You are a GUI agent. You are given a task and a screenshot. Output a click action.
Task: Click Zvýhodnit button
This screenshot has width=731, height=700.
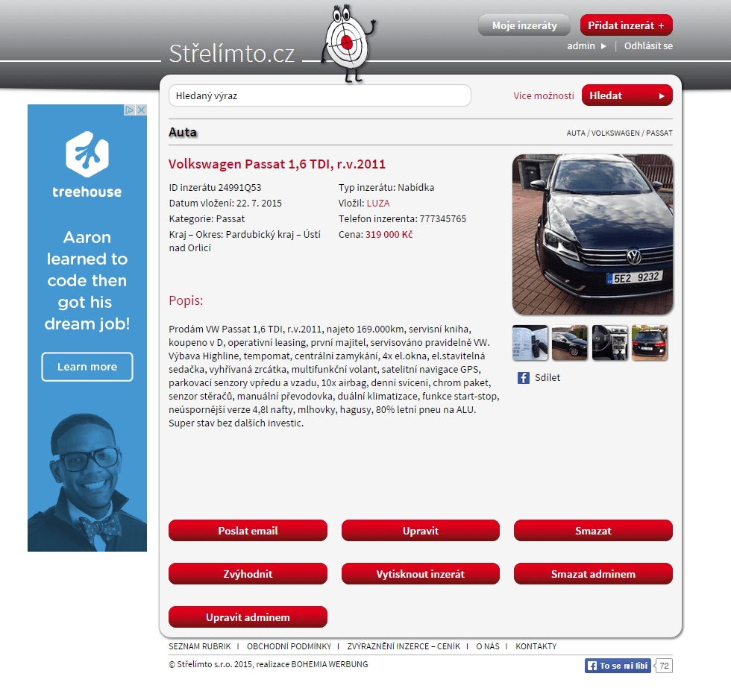coord(248,574)
